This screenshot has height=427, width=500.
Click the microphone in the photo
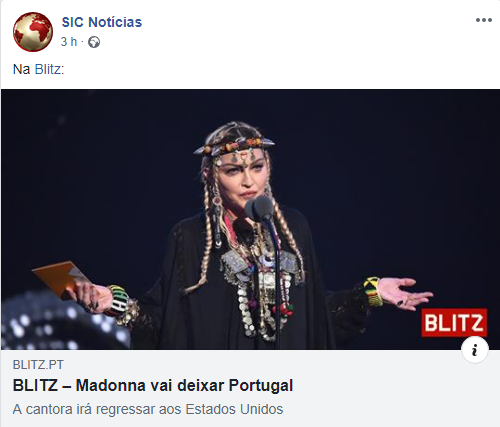(x=260, y=208)
